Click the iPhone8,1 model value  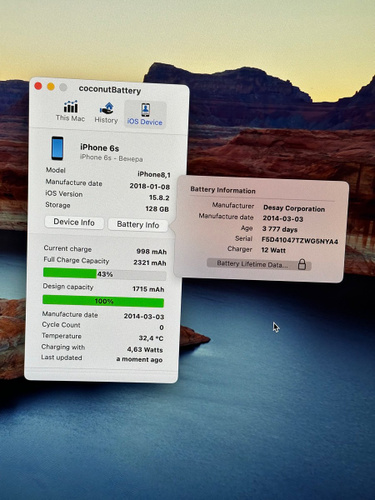[x=154, y=174]
